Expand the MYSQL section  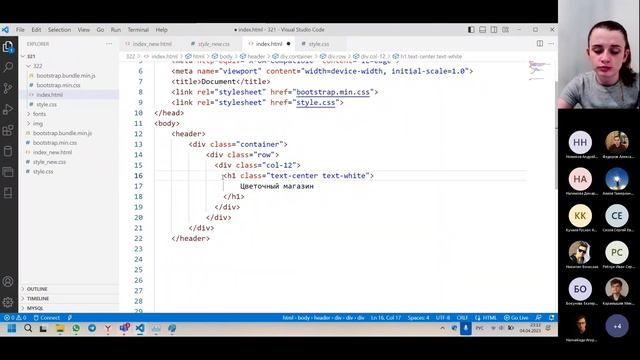[x=35, y=308]
